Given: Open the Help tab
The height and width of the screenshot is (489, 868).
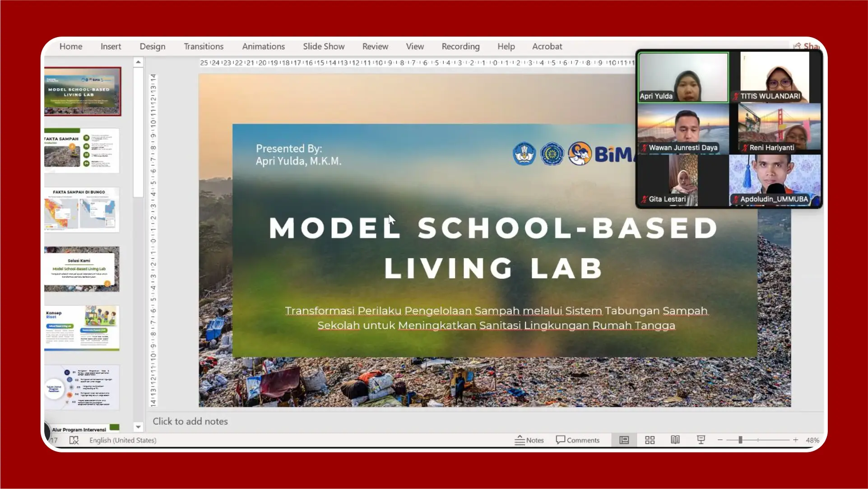Looking at the screenshot, I should [506, 47].
